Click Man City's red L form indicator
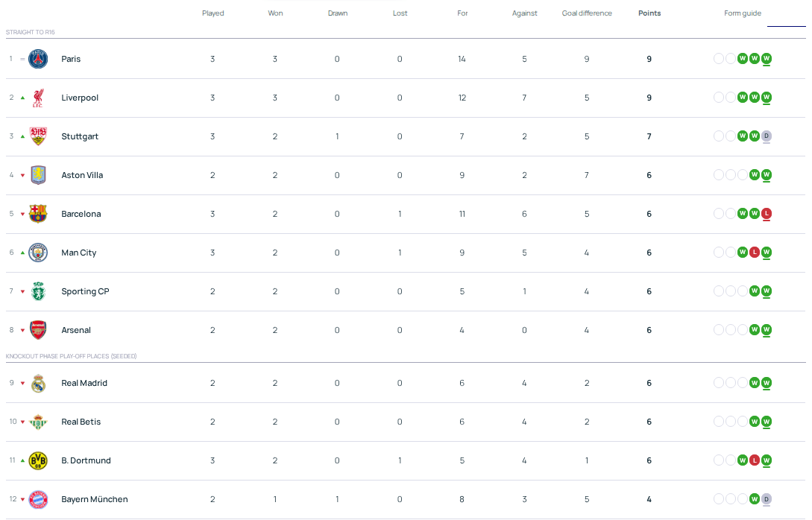The image size is (812, 520). [755, 252]
